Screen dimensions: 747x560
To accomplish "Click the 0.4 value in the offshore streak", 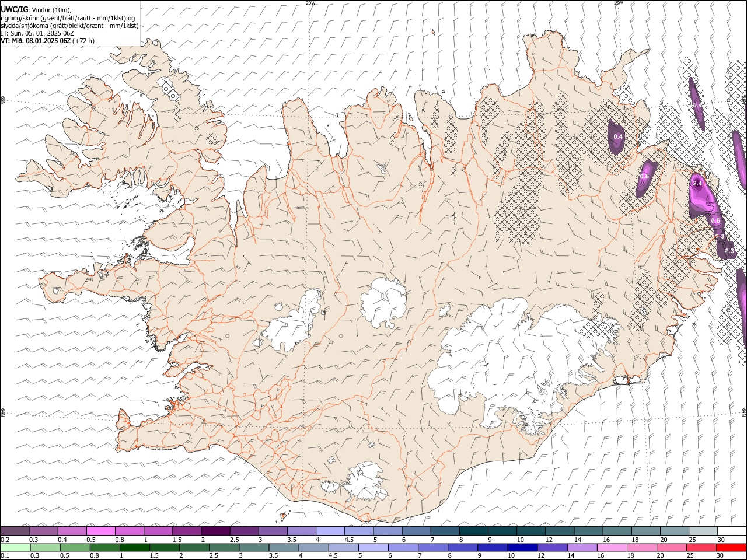I will 697,105.
